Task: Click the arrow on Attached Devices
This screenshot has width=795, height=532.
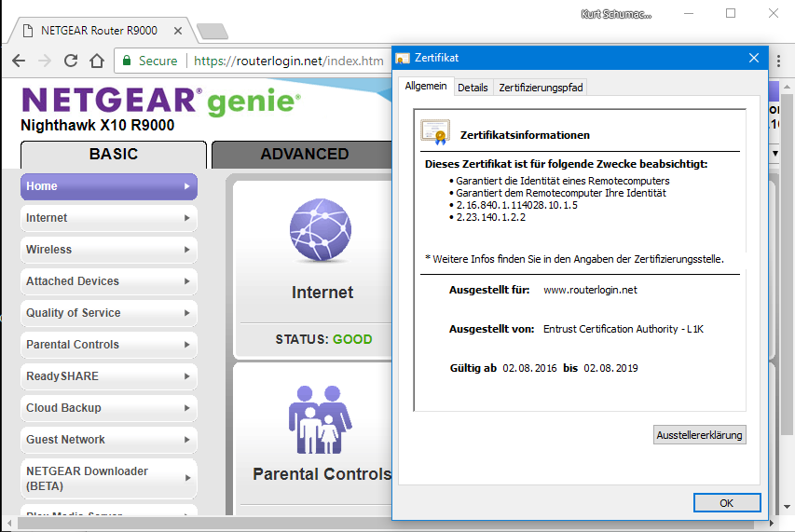Action: 187,281
